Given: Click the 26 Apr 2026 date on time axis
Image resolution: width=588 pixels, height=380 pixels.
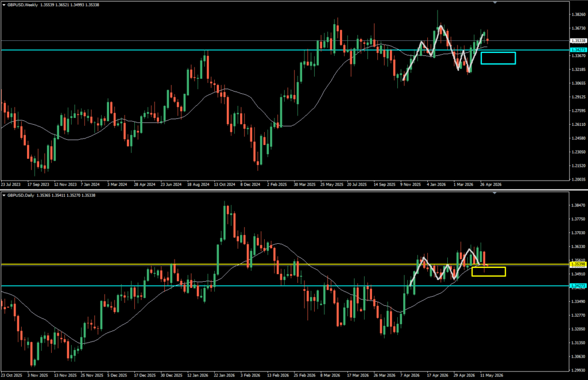Looking at the screenshot, I should tap(491, 185).
